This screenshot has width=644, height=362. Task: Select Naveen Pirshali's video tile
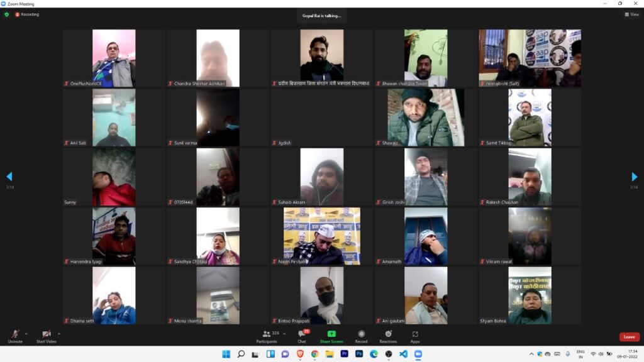click(x=322, y=236)
